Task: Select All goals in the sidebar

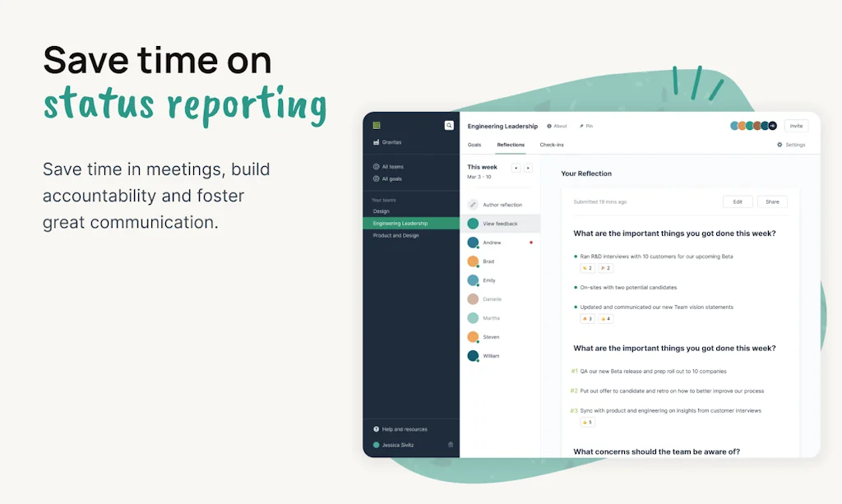Action: (391, 178)
